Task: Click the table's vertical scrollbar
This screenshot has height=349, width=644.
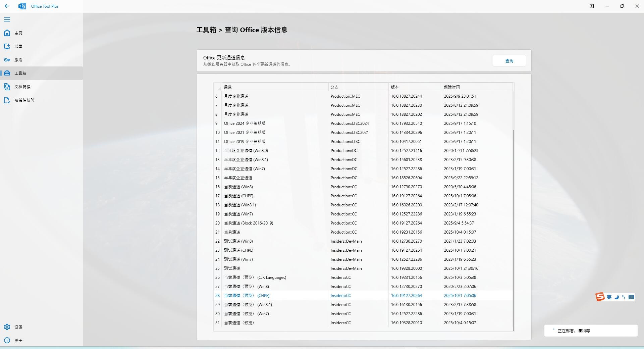Action: click(513, 228)
